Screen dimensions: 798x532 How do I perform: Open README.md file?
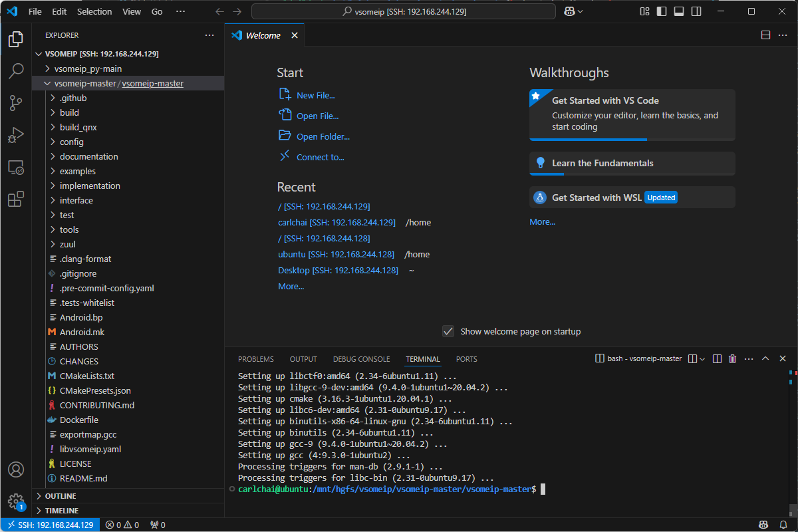pos(83,478)
